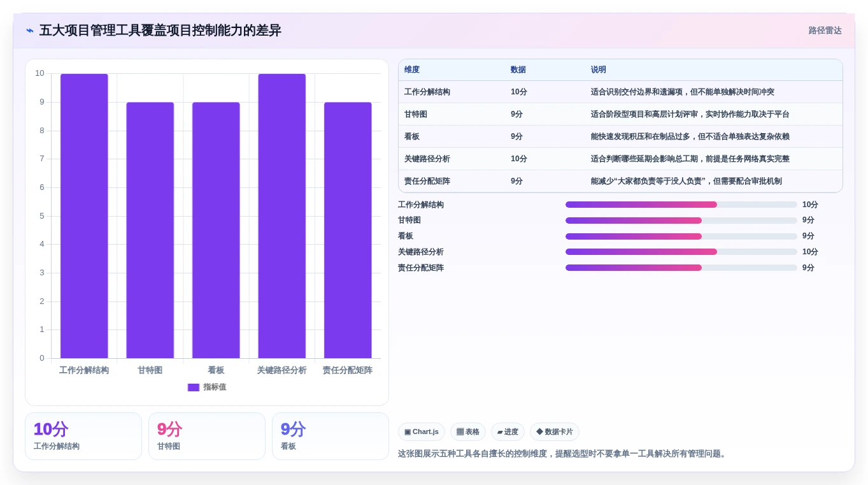Click the 工作分解结构 bar in the chart
Image resolution: width=868 pixels, height=485 pixels.
pos(84,216)
